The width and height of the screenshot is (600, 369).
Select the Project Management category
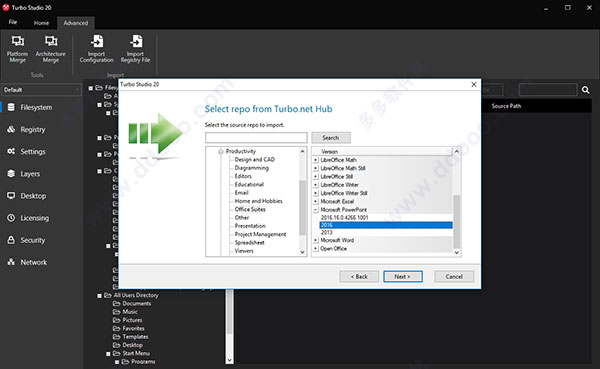(260, 234)
